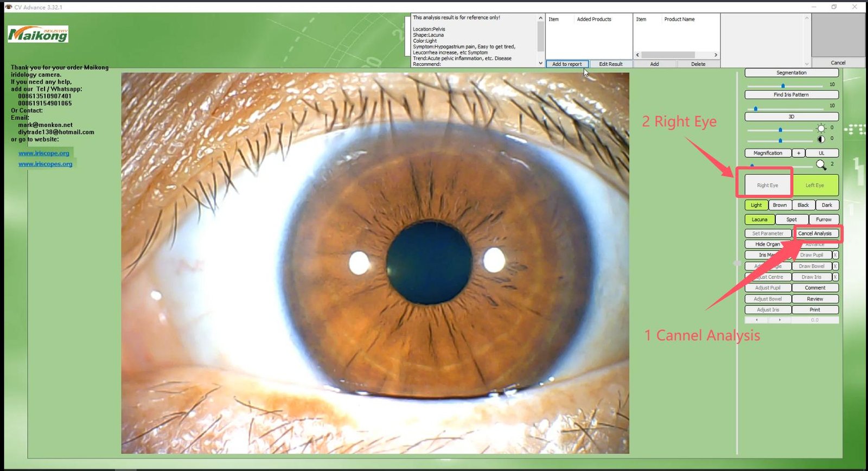Click Adjust Bowel button
This screenshot has width=868, height=471.
768,299
